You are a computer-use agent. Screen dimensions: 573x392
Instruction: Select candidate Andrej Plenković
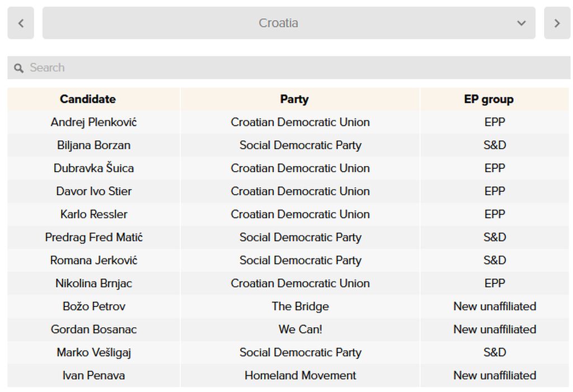tap(93, 122)
